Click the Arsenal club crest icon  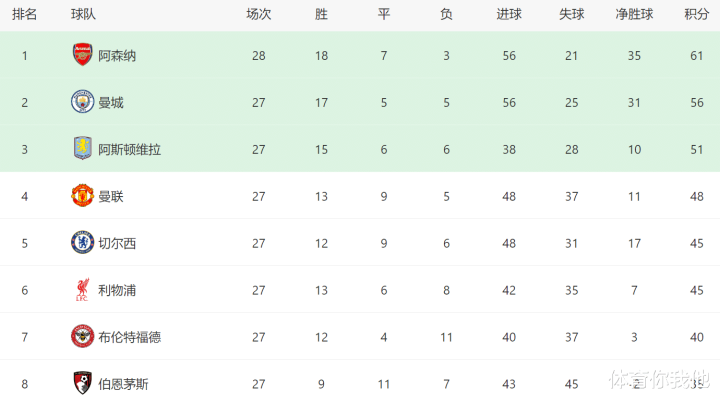(82, 55)
